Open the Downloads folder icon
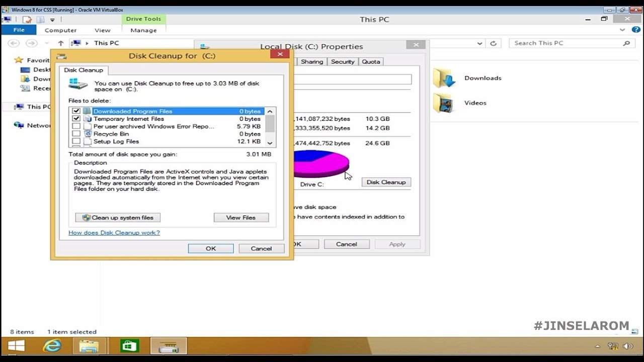644x362 pixels. pyautogui.click(x=444, y=78)
